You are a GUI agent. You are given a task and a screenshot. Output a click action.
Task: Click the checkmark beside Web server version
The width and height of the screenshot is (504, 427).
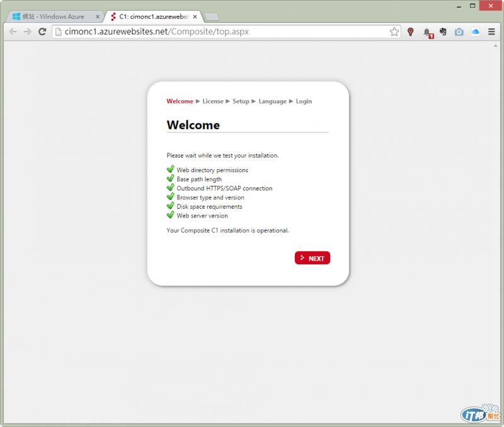170,214
